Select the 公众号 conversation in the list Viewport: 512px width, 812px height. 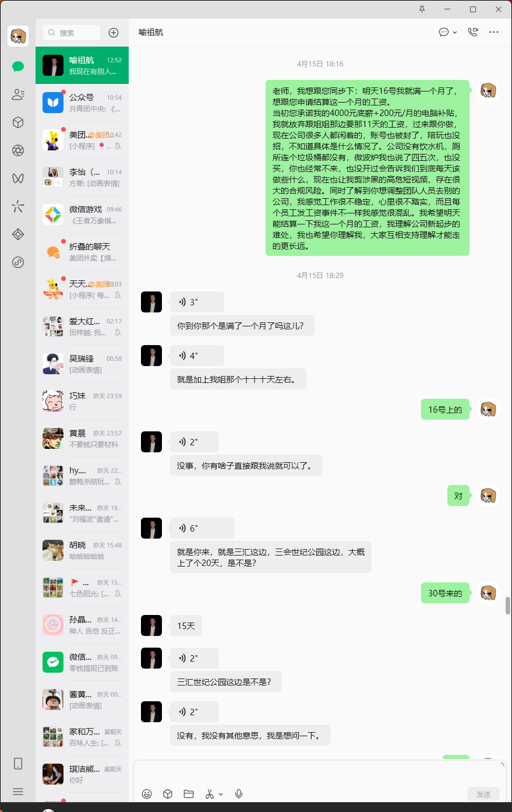tap(82, 103)
